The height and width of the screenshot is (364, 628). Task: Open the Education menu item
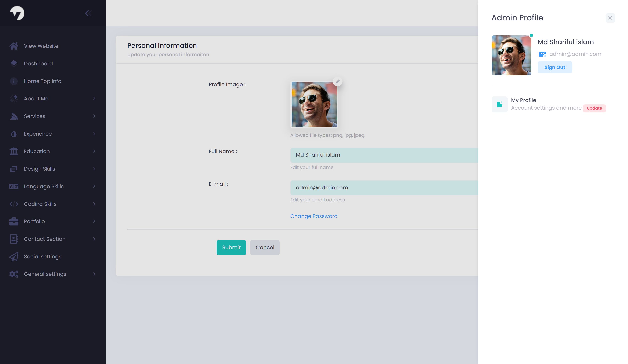(37, 151)
